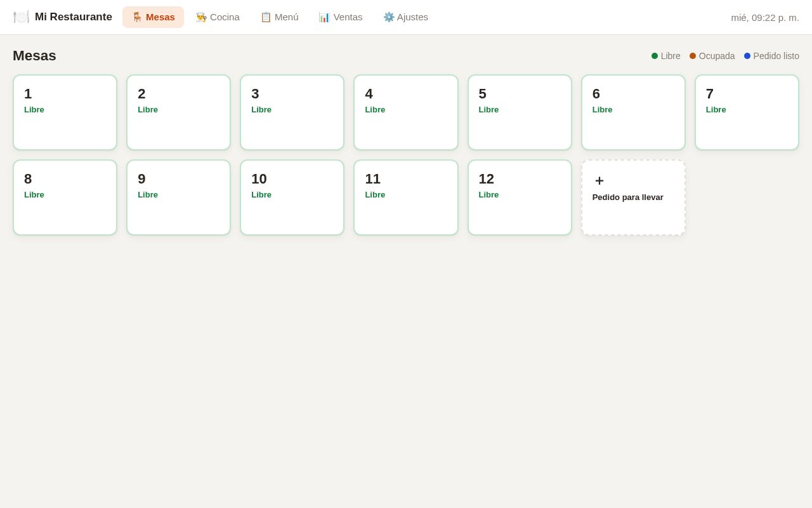Go to the Menú tab
This screenshot has width=812, height=508.
[x=279, y=17]
